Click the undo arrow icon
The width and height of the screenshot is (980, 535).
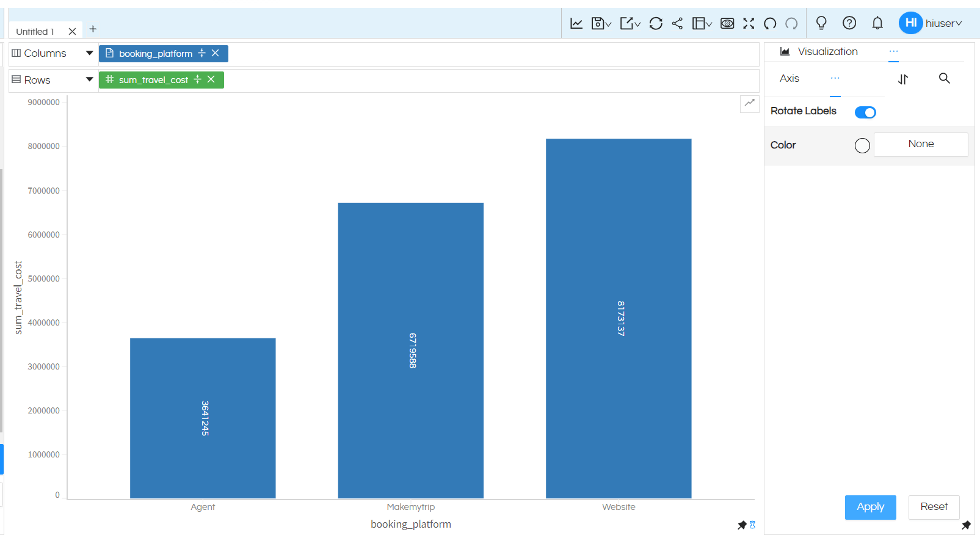click(x=770, y=23)
